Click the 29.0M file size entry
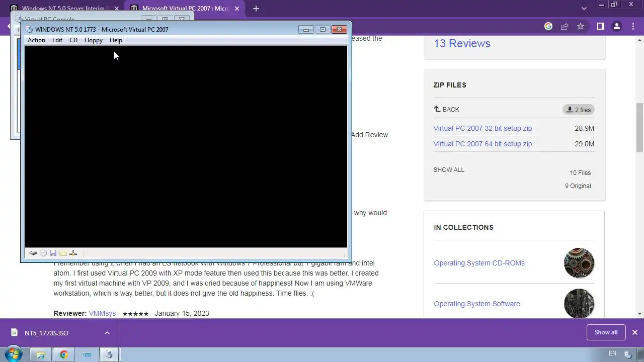The width and height of the screenshot is (644, 362). click(584, 144)
